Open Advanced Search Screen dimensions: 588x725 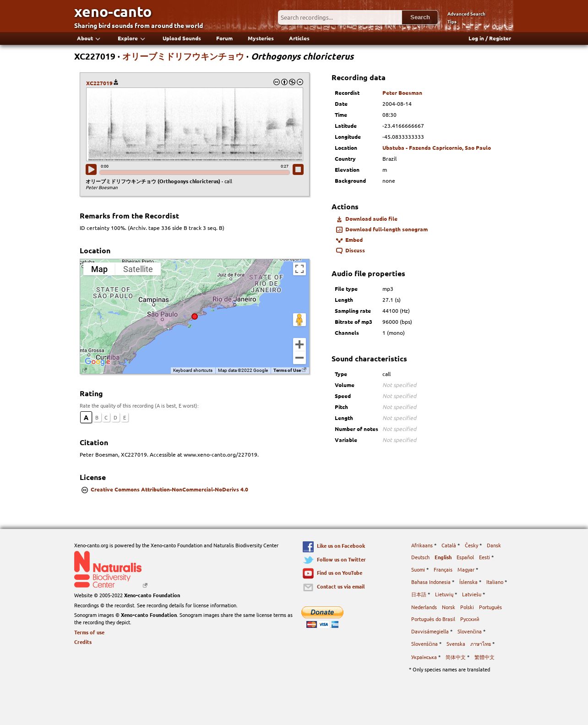(x=466, y=14)
